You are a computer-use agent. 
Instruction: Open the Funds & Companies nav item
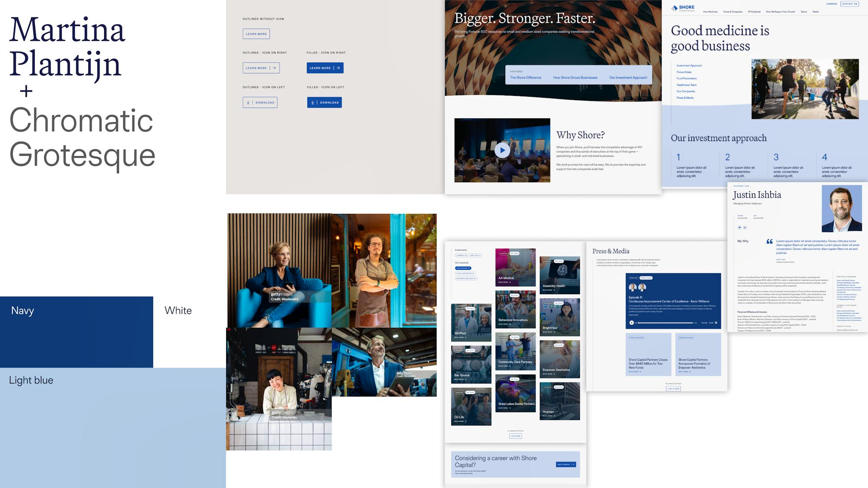pyautogui.click(x=733, y=12)
